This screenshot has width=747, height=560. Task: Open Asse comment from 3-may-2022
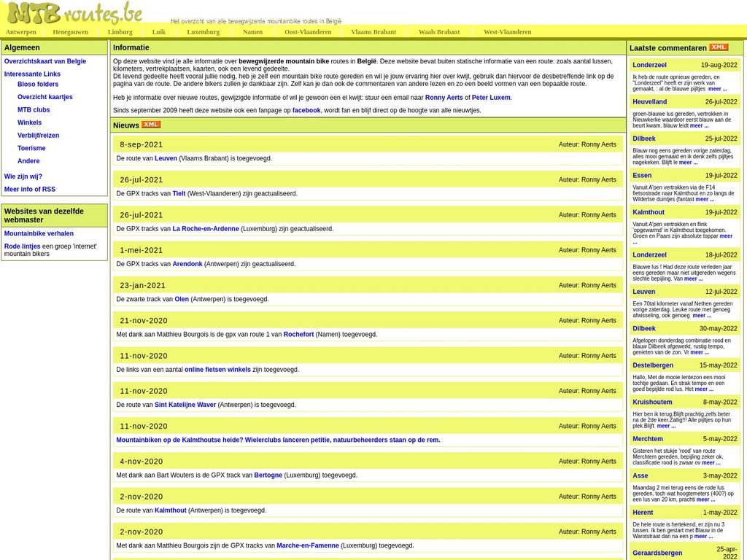[x=640, y=475]
